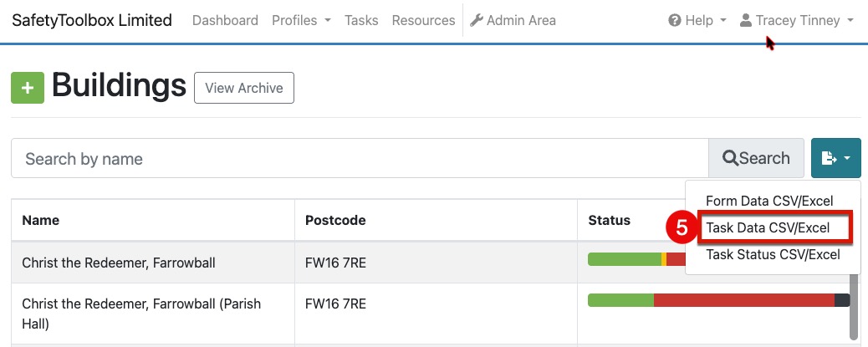Viewport: 868px width, 347px height.
Task: Select Form Data CSV/Excel option
Action: pyautogui.click(x=768, y=201)
